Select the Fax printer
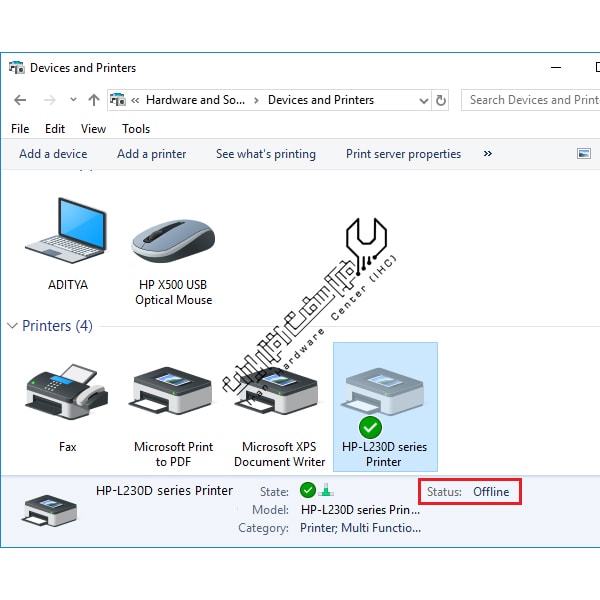The width and height of the screenshot is (600, 600). (x=67, y=408)
